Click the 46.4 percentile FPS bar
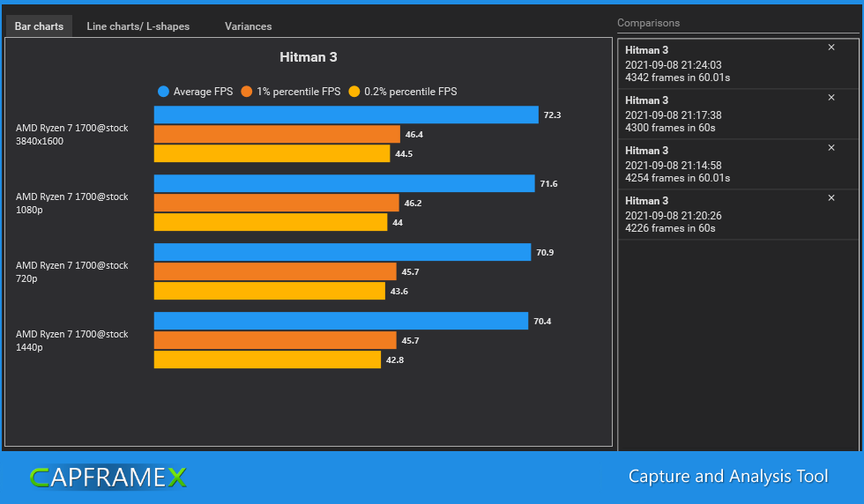 point(277,134)
